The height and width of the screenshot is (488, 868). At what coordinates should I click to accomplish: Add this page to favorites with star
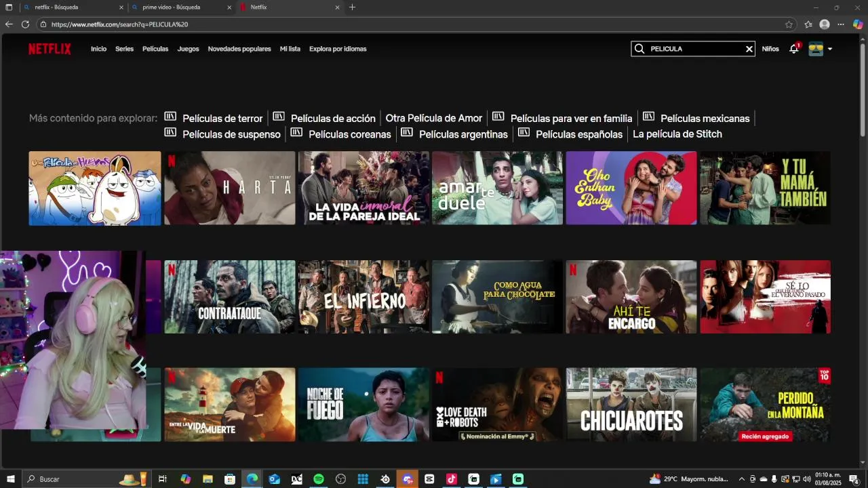coord(789,24)
